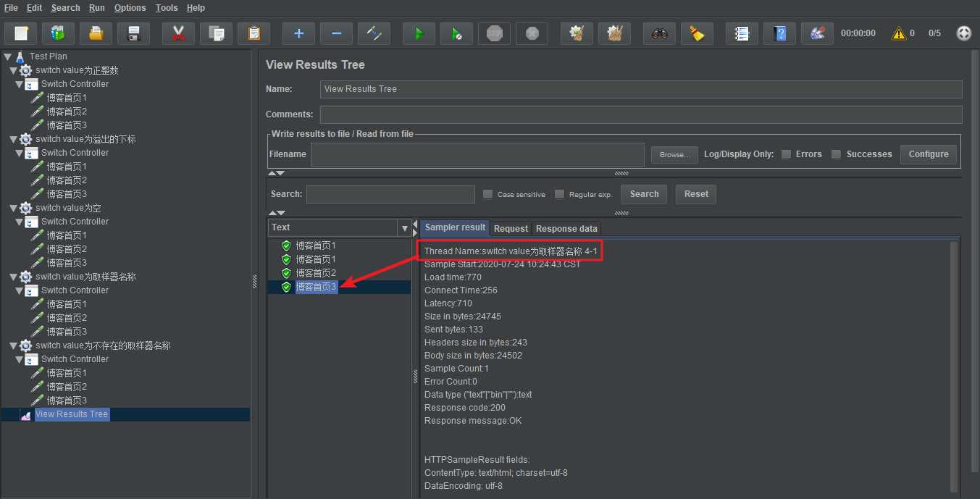980x499 pixels.
Task: Collapse the Test Plan tree node
Action: pos(7,56)
